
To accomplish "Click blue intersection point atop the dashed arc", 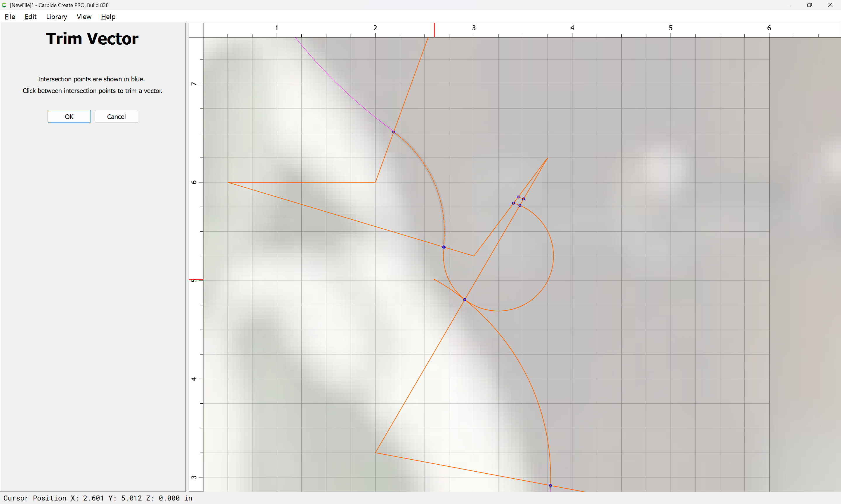I will (394, 132).
